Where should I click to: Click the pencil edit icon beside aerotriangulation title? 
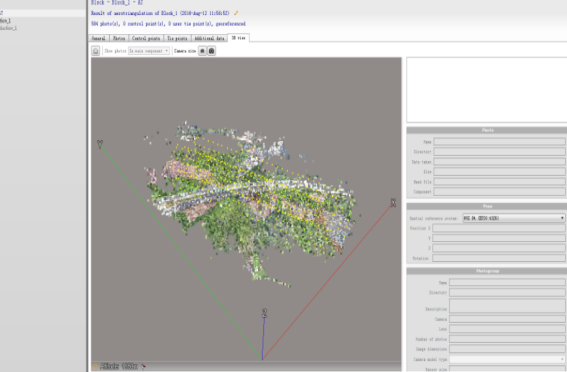pyautogui.click(x=236, y=13)
